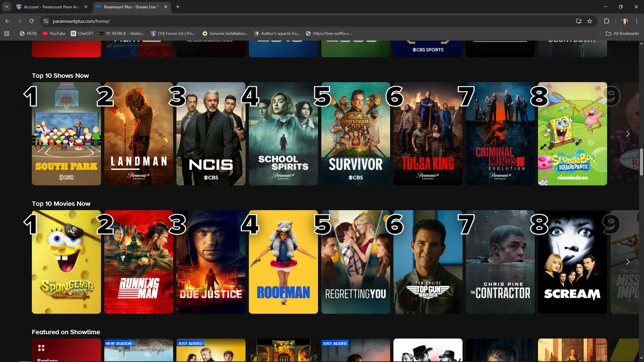This screenshot has width=644, height=362.
Task: Open the NEW SEASON Showtime tile
Action: point(139,350)
